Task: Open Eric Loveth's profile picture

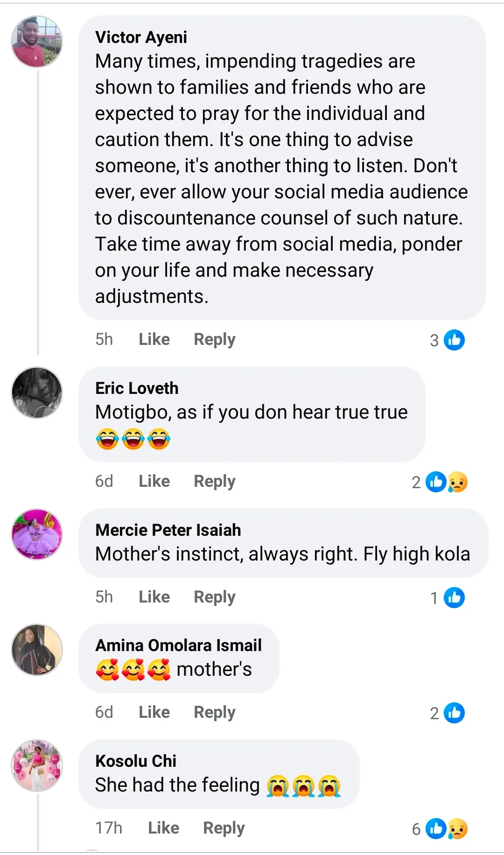Action: (37, 392)
